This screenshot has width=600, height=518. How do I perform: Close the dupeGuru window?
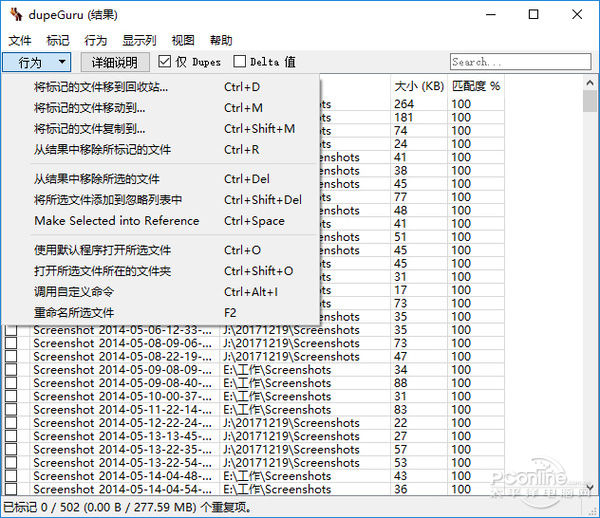577,15
